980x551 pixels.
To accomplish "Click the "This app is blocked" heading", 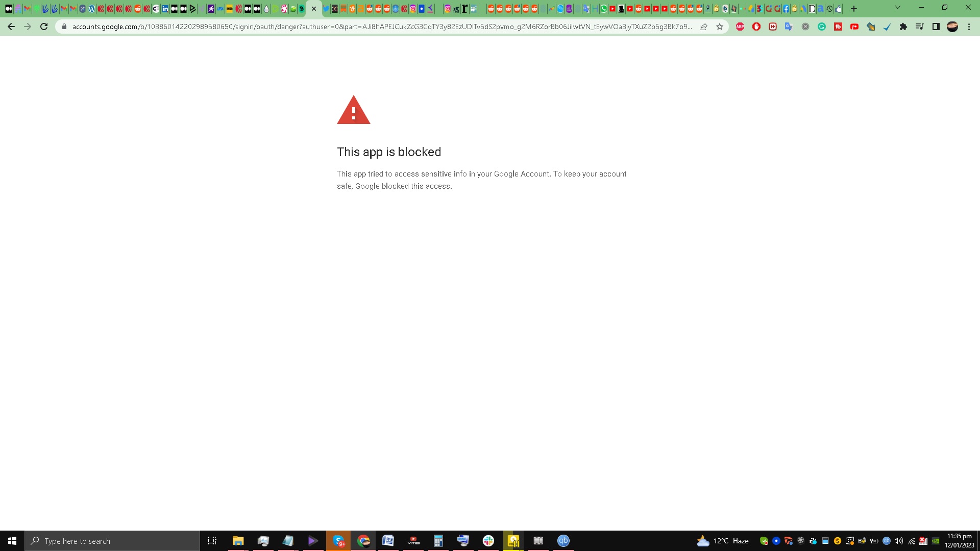I will 389,152.
